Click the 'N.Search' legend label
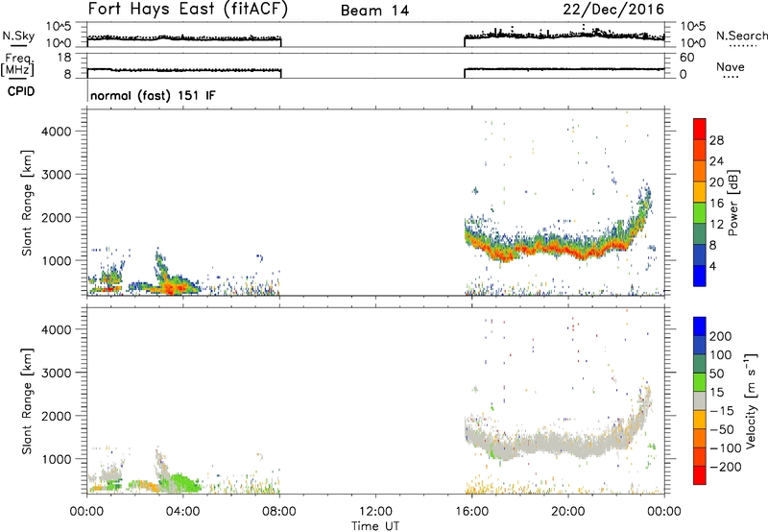Image resolution: width=768 pixels, height=532 pixels. (x=742, y=36)
